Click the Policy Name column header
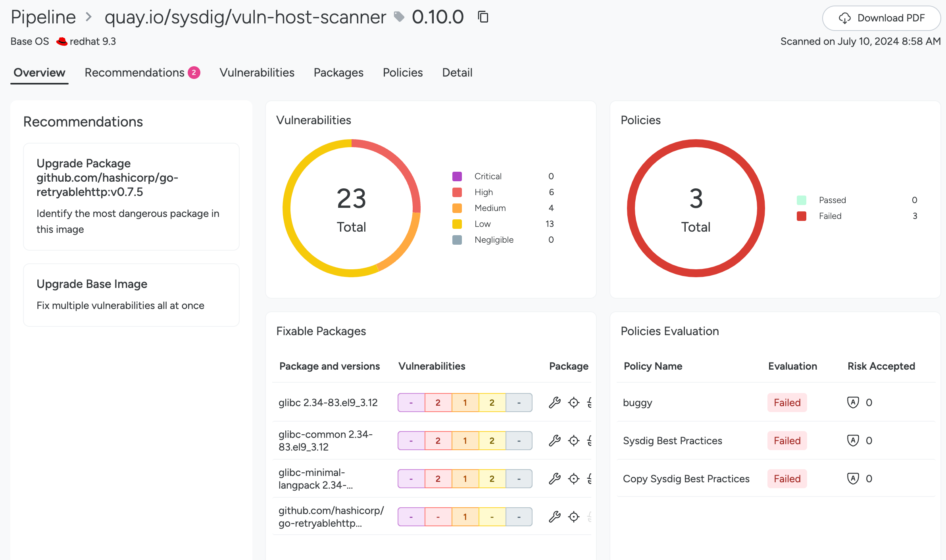Viewport: 946px width, 560px height. 653,366
